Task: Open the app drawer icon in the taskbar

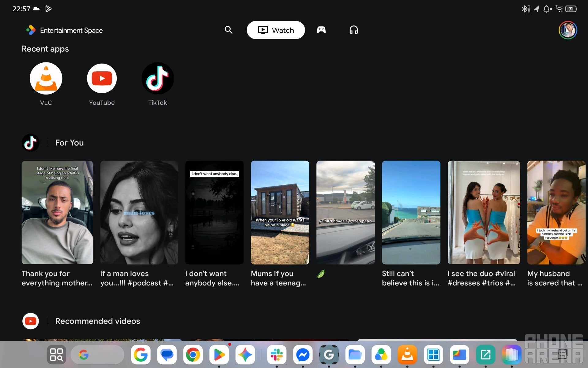Action: coord(56,355)
